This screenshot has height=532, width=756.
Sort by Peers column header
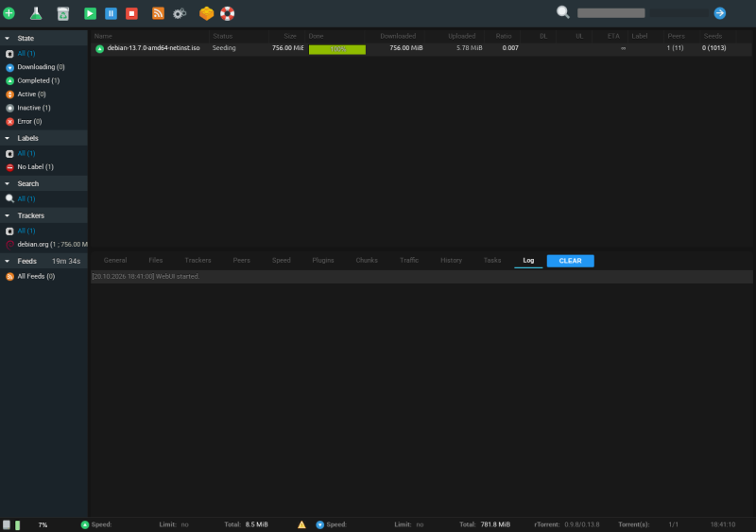[x=676, y=36]
